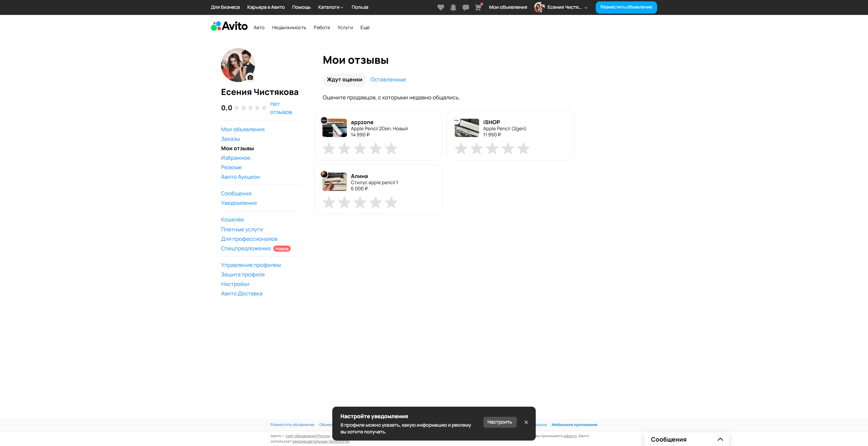Screen dimensions: 868x446
Task: Open Управление профилем in sidebar
Action: click(x=251, y=265)
